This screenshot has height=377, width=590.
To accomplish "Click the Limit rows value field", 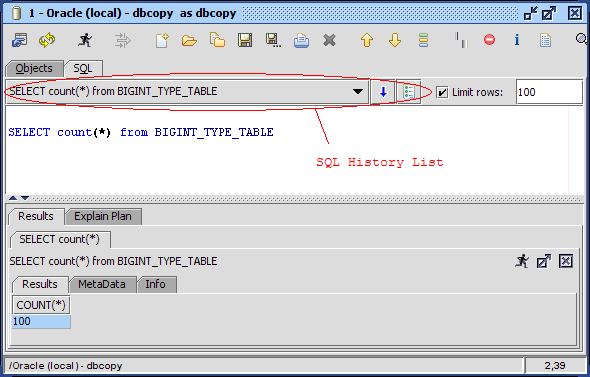I will (x=549, y=92).
